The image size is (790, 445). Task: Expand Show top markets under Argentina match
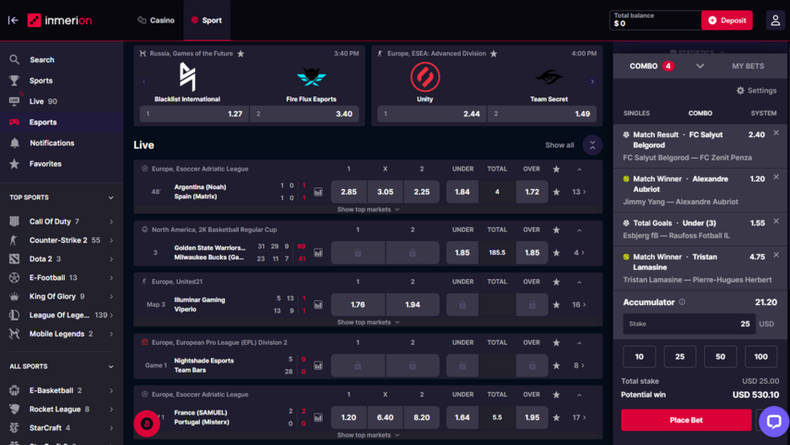click(x=368, y=210)
